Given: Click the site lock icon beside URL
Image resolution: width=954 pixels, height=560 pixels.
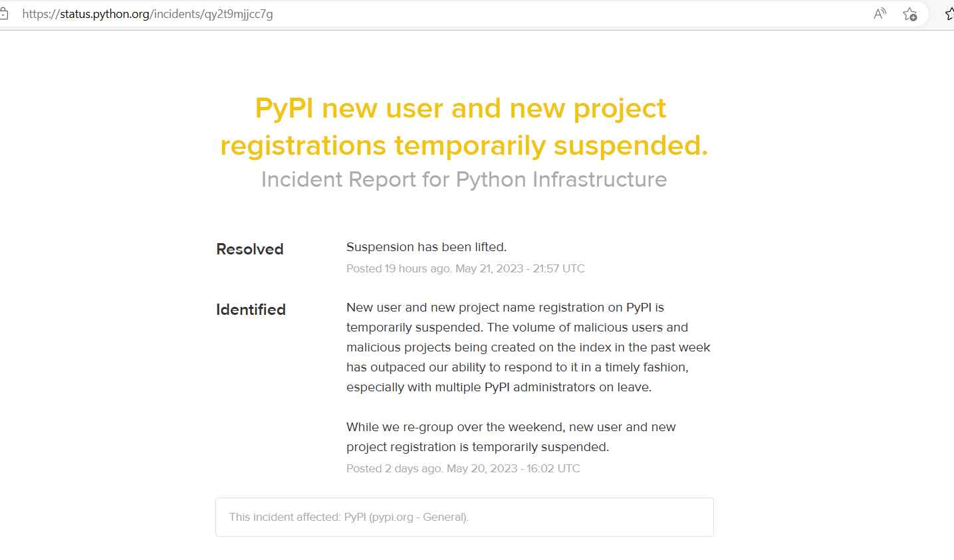Looking at the screenshot, I should [x=4, y=14].
